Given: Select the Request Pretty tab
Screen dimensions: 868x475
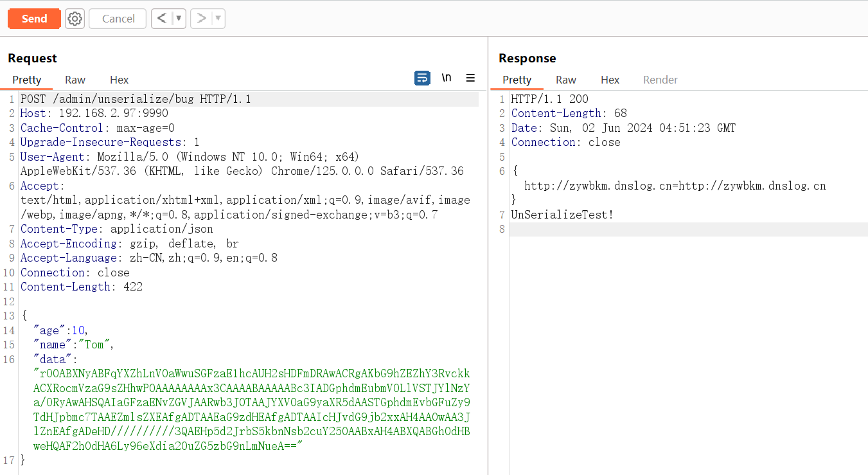Looking at the screenshot, I should [x=27, y=80].
